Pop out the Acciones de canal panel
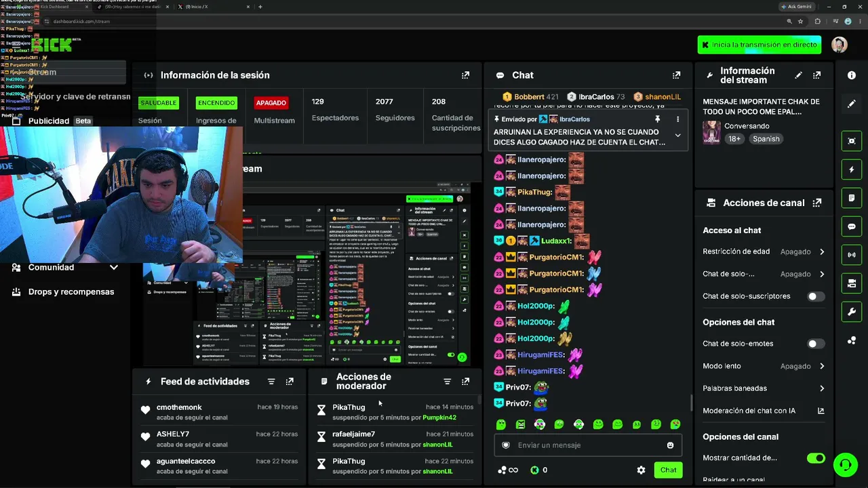Image resolution: width=868 pixels, height=488 pixels. pyautogui.click(x=816, y=203)
